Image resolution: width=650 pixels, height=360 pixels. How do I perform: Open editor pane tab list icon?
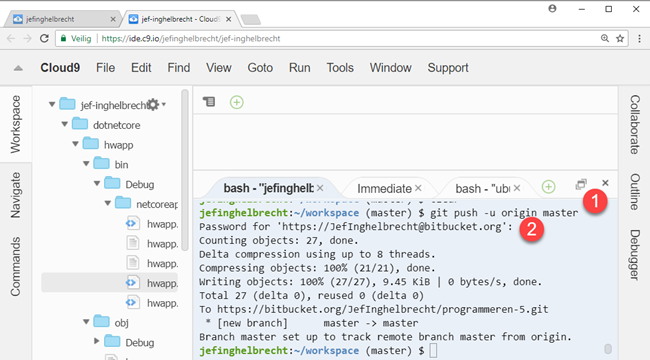[x=209, y=102]
